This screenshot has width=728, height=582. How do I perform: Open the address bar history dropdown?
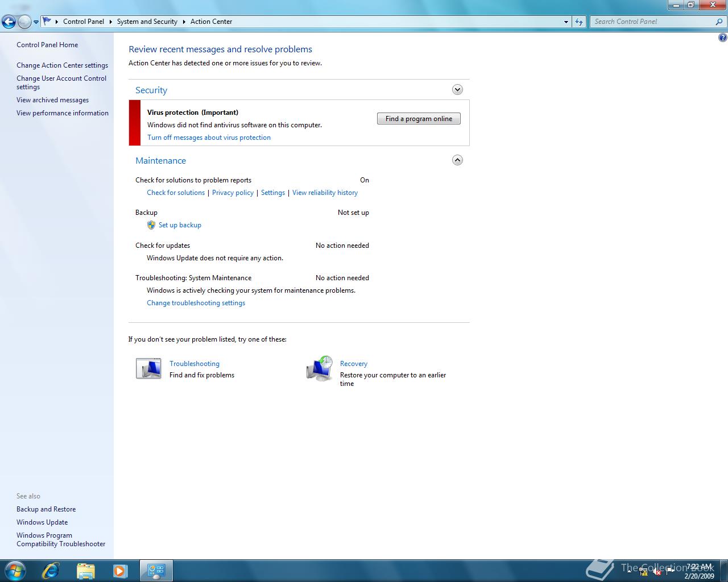565,22
